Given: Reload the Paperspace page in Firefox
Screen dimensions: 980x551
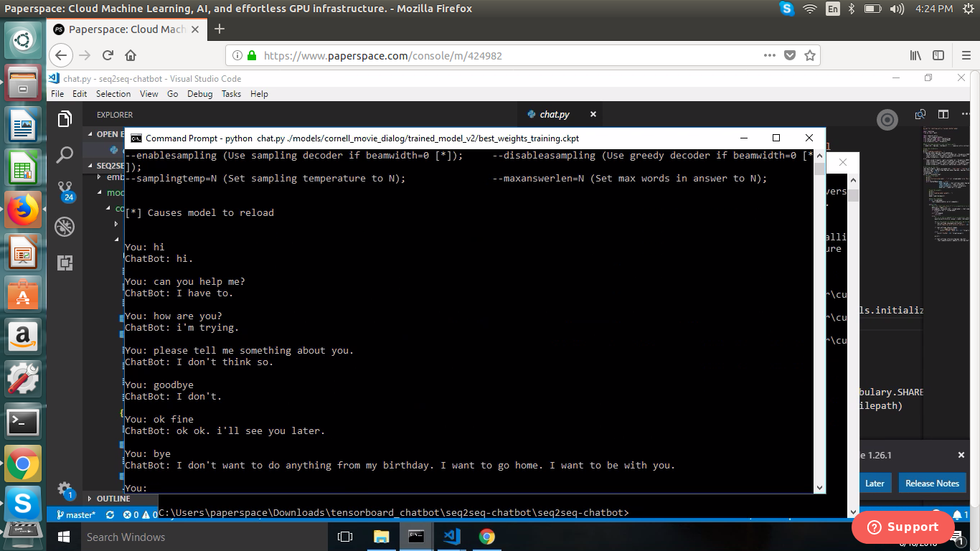Looking at the screenshot, I should 108,55.
